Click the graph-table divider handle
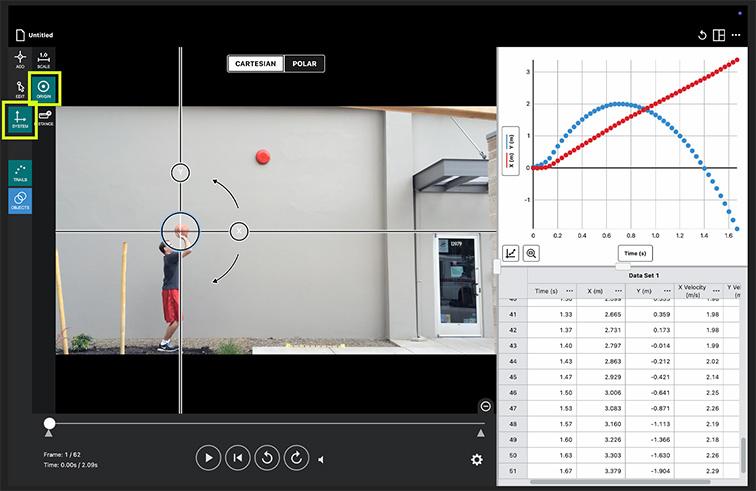Image resolution: width=756 pixels, height=491 pixels. point(622,266)
